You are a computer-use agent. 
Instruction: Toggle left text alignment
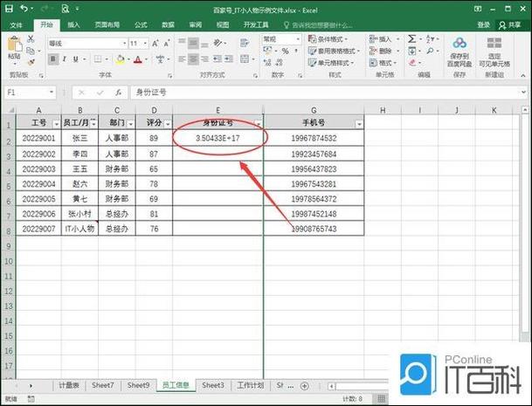(182, 59)
